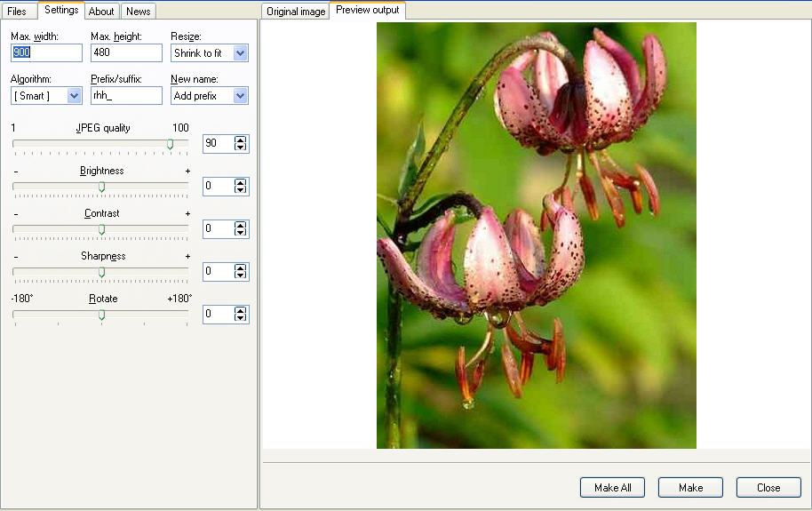Viewport: 812px width, 511px height.
Task: Click the Rotate slider handle
Action: click(x=102, y=315)
